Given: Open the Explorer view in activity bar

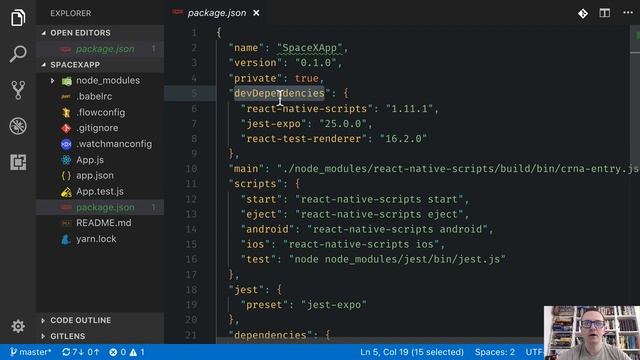Looking at the screenshot, I should tap(18, 18).
